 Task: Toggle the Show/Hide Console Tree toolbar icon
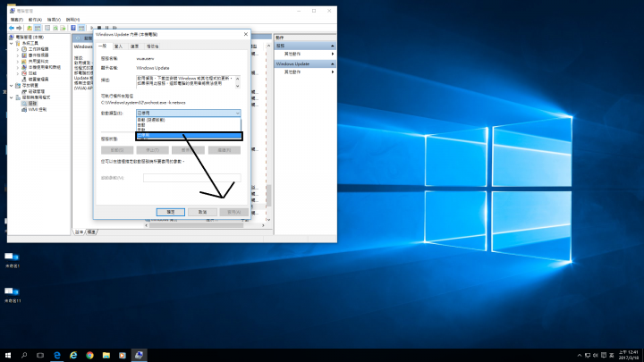click(38, 28)
